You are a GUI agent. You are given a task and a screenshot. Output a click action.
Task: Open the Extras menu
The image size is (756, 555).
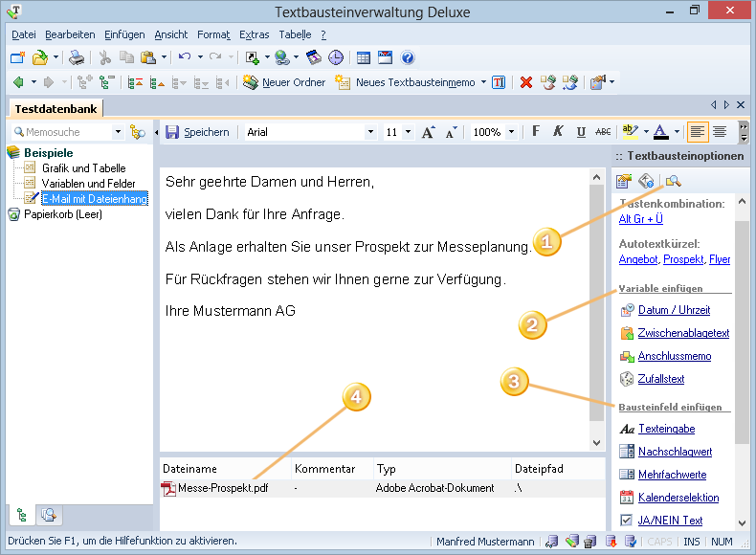(x=254, y=34)
